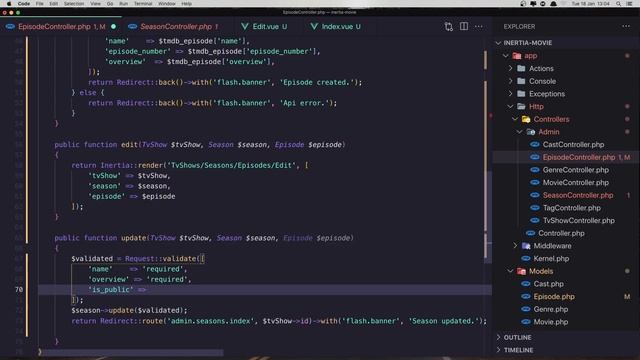Image resolution: width=640 pixels, height=360 pixels.
Task: Open the Selection menu
Action: click(x=74, y=4)
